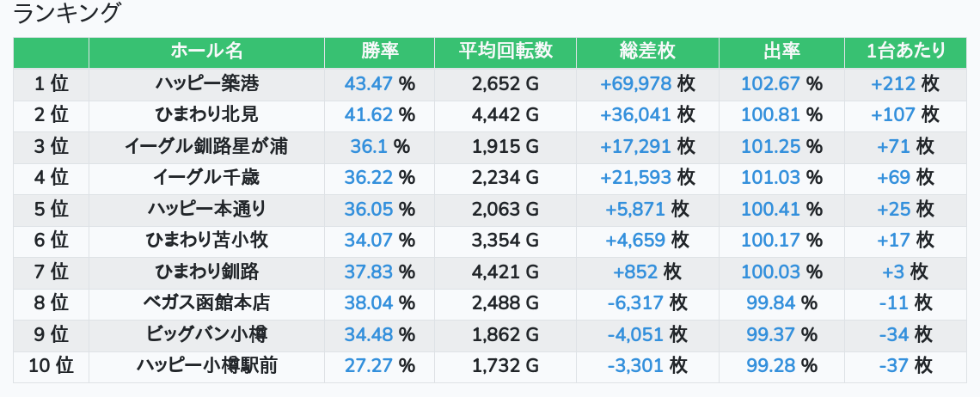Click the 1台あたり column header
The height and width of the screenshot is (397, 980).
905,52
